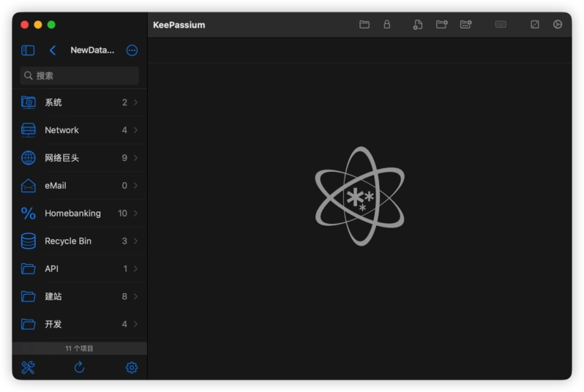Click the API folder icon
This screenshot has width=584, height=392.
(29, 269)
